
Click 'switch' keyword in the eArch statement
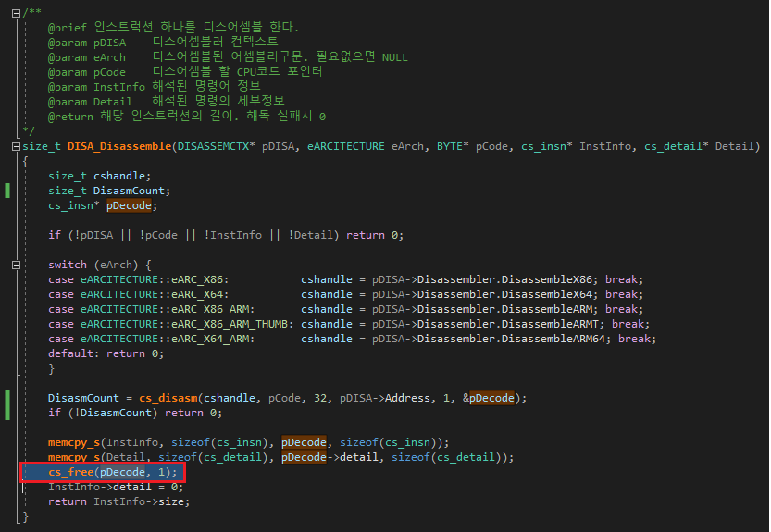click(68, 265)
